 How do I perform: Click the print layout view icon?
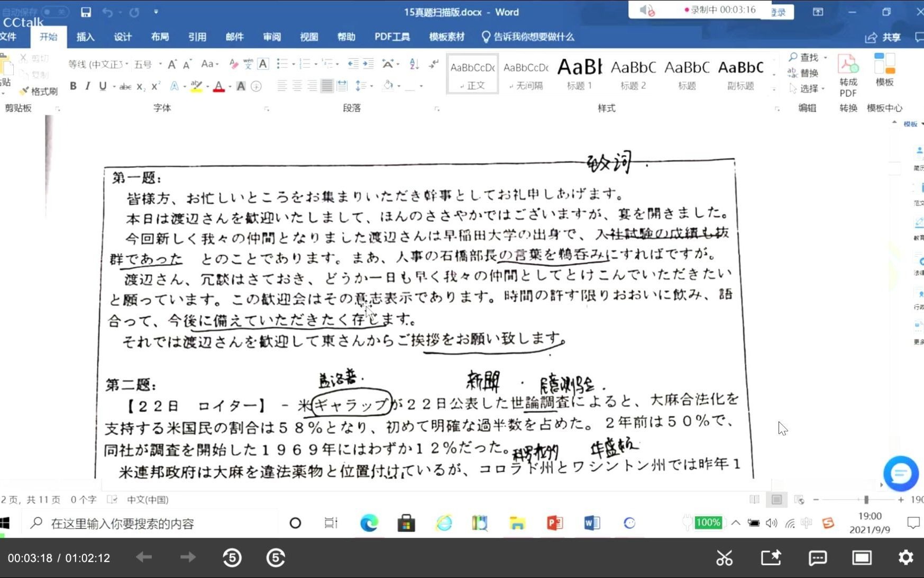(776, 499)
